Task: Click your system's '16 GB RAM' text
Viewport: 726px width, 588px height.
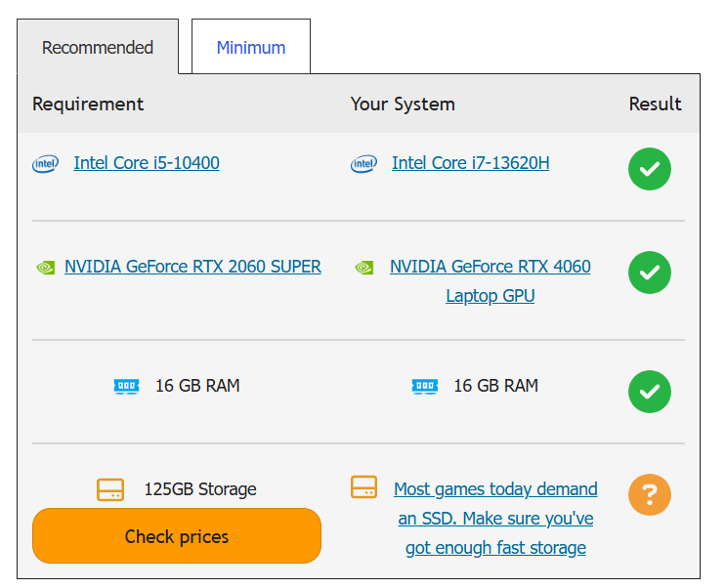Action: click(495, 386)
